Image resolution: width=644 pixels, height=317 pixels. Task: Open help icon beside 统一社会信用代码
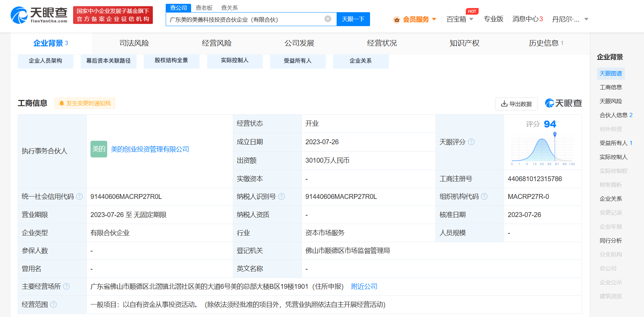point(79,196)
